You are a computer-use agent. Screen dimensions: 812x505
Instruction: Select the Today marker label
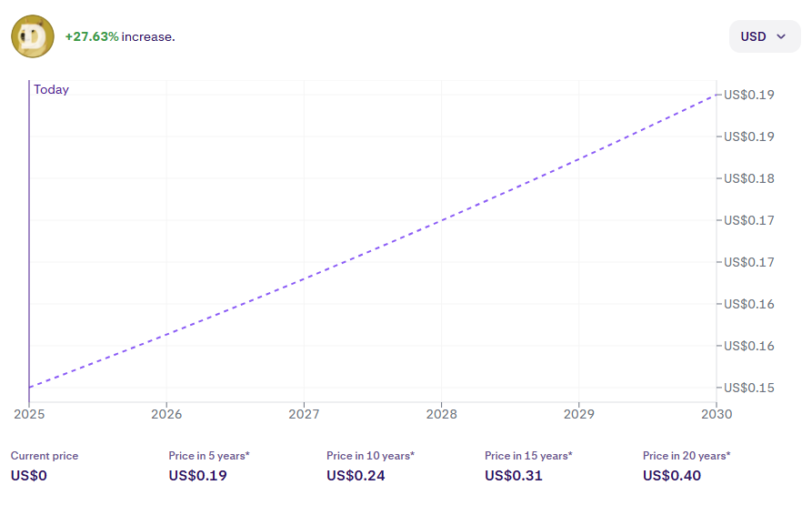coord(51,89)
